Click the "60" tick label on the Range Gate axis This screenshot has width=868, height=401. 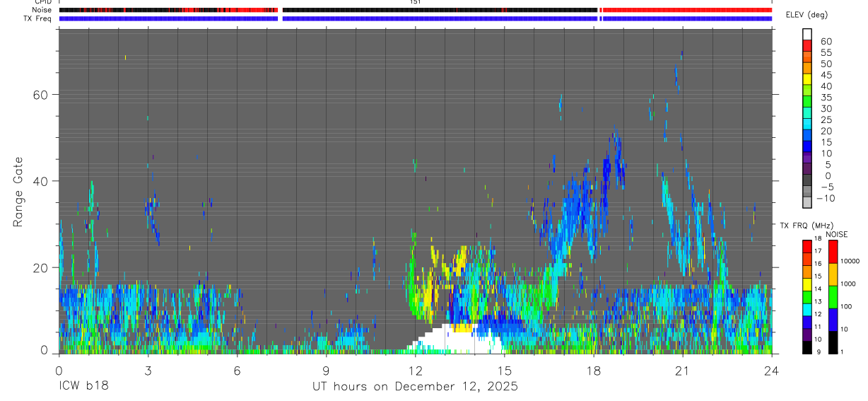(x=41, y=94)
